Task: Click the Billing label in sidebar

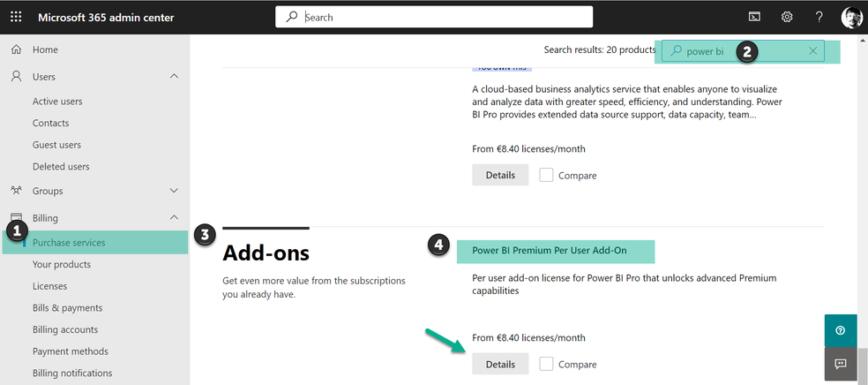Action: coord(45,218)
